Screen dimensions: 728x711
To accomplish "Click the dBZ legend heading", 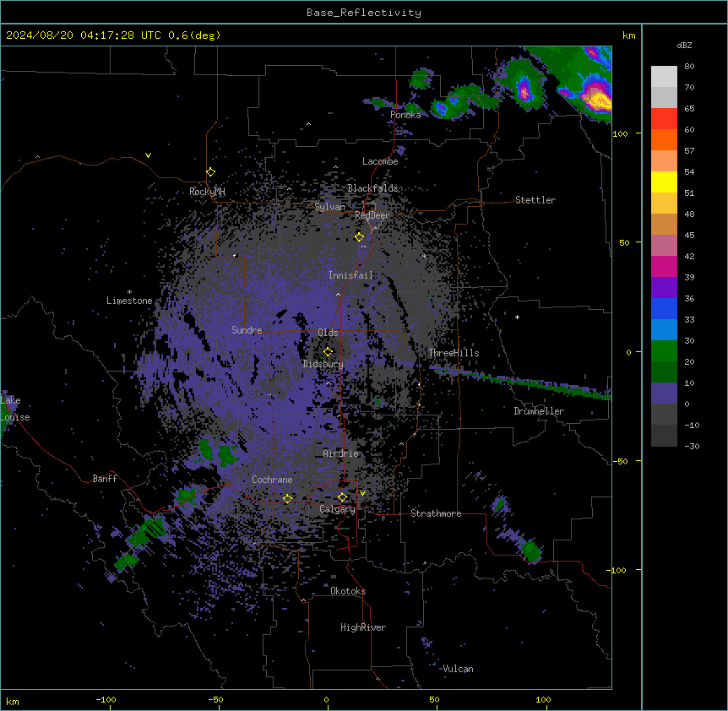I will pyautogui.click(x=684, y=46).
